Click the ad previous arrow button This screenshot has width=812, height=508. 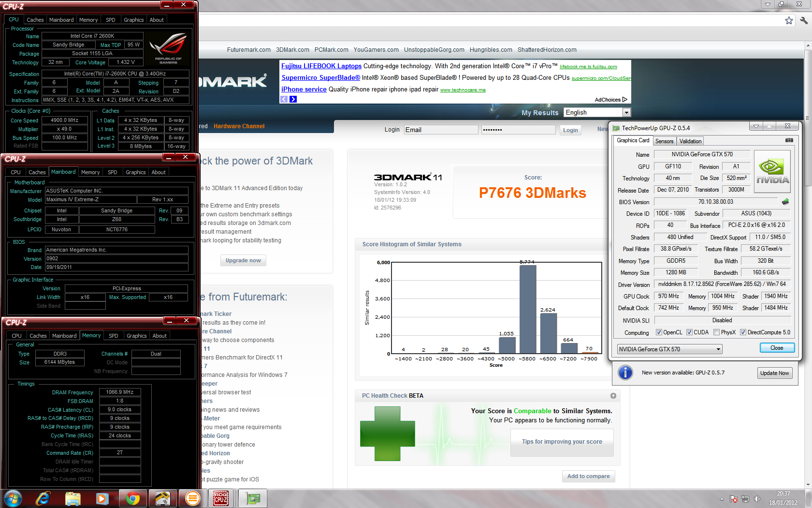[x=284, y=99]
